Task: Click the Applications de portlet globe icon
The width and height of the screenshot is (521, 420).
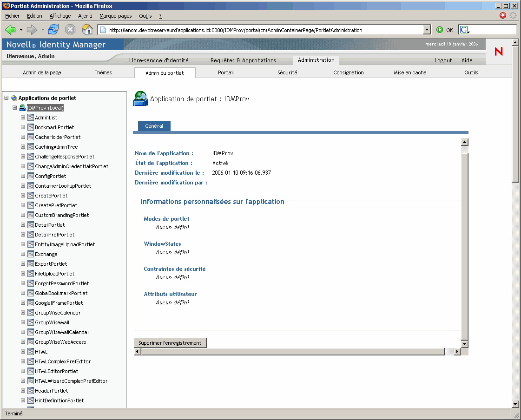Action: (14, 98)
